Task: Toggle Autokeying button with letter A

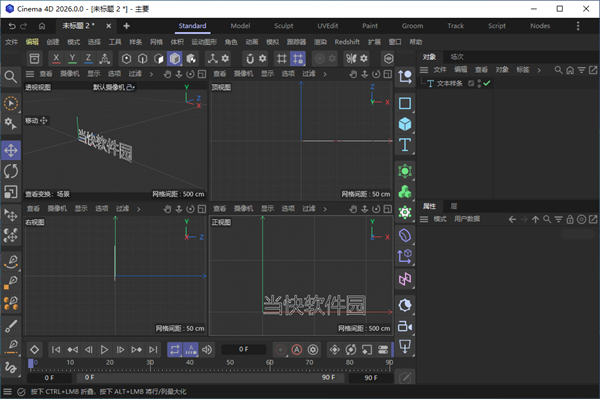Action: [x=297, y=349]
